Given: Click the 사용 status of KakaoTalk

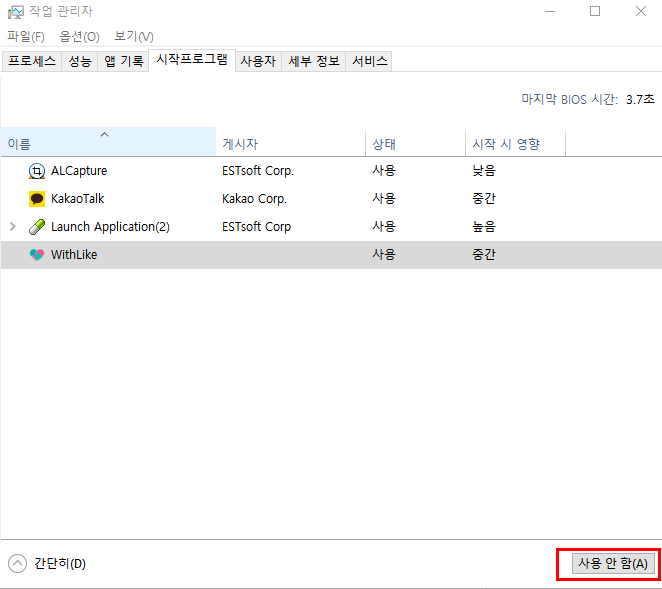Looking at the screenshot, I should pyautogui.click(x=384, y=199).
